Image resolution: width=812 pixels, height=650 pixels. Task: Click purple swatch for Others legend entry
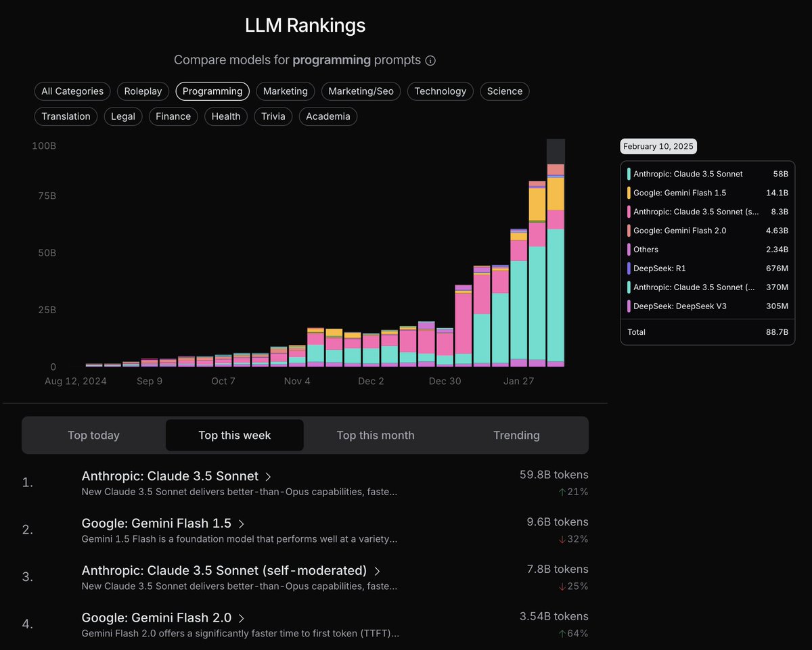click(629, 250)
